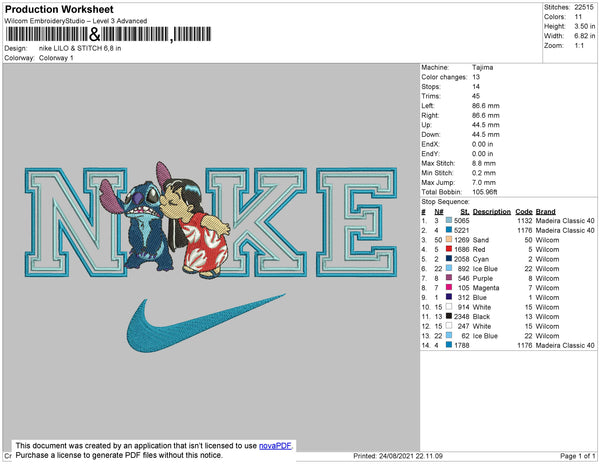The height and width of the screenshot is (464, 600).
Task: Click the Trims value 45
Action: pos(476,96)
